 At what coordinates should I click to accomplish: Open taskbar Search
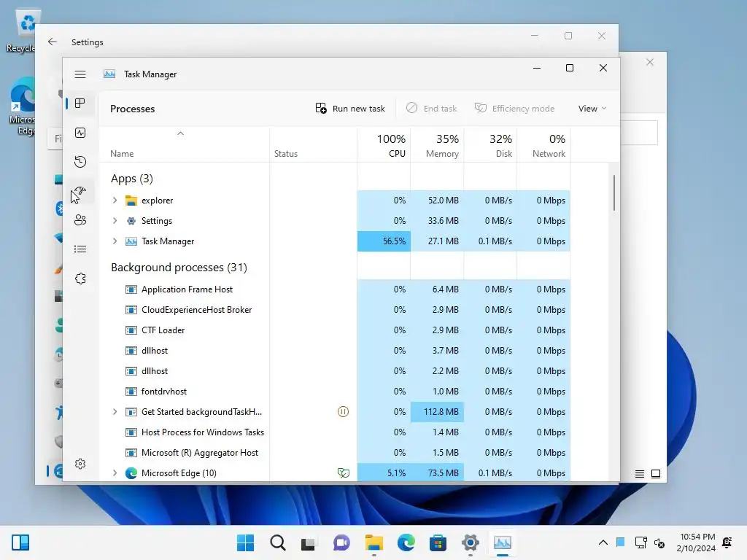click(278, 542)
